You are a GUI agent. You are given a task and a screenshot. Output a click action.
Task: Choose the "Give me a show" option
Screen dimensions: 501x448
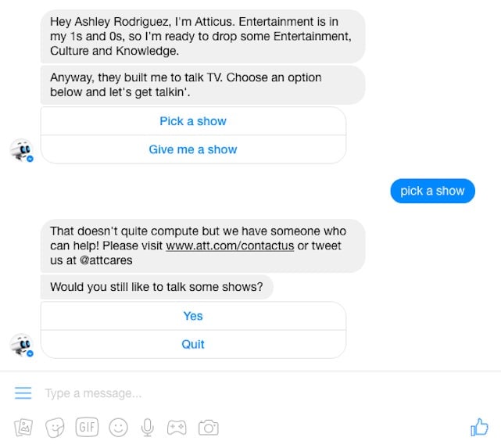(193, 149)
